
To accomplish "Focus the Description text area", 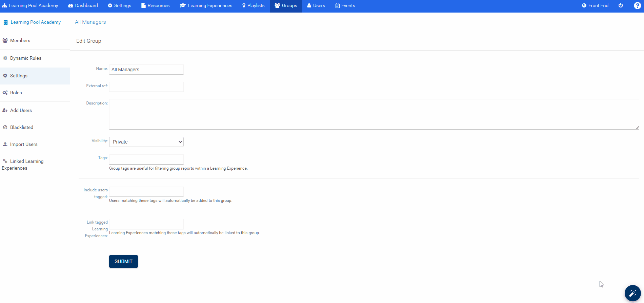I will 374,114.
